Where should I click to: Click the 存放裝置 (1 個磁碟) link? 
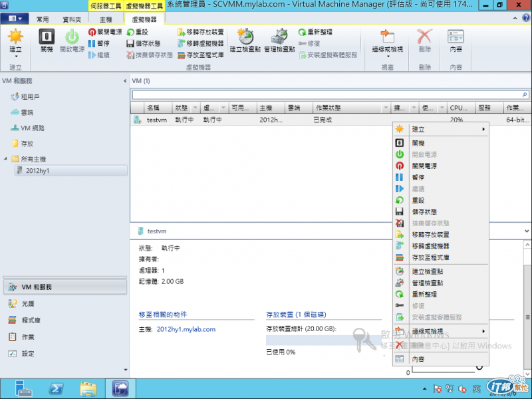coord(296,315)
